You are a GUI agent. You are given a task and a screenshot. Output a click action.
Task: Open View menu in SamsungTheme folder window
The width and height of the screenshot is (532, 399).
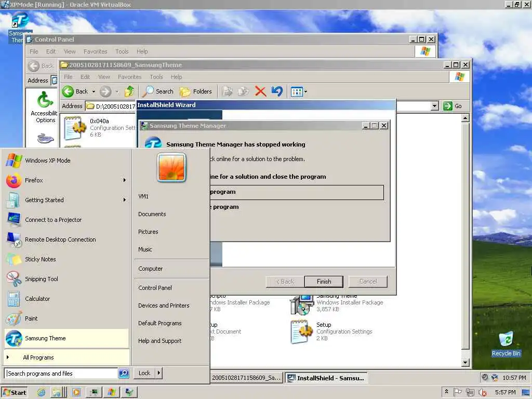(104, 77)
